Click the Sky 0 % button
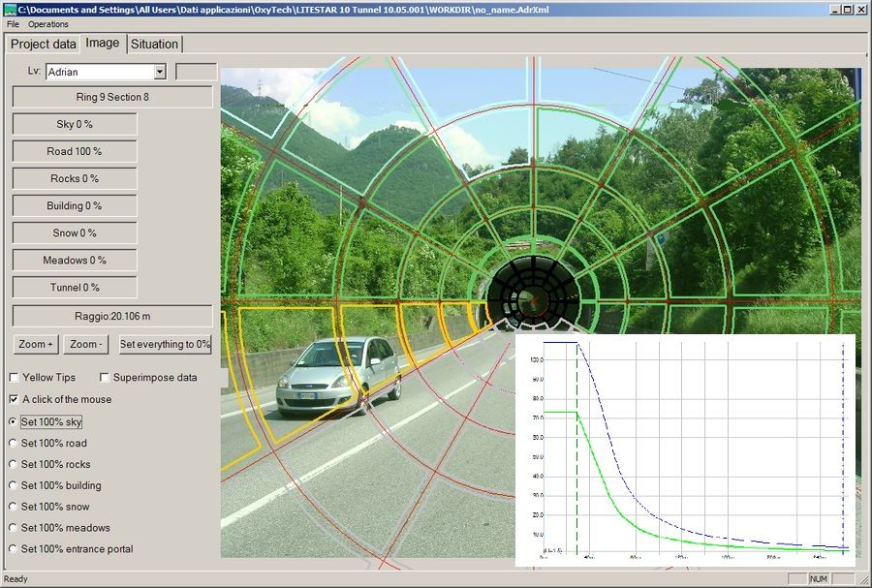 point(75,125)
